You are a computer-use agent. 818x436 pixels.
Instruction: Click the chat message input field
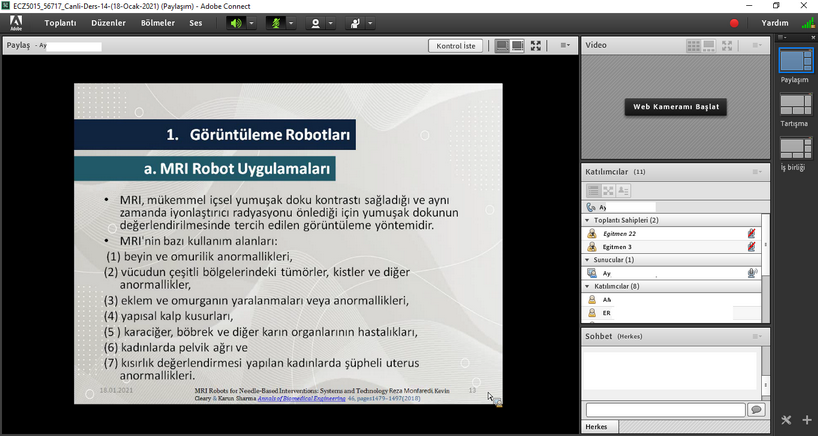tap(665, 410)
